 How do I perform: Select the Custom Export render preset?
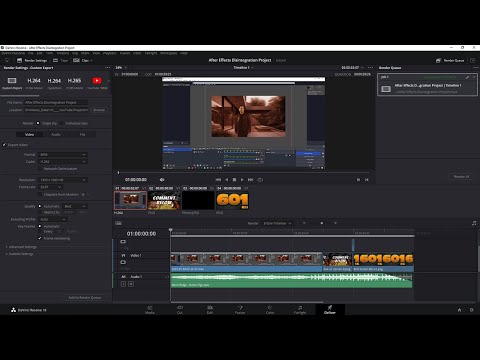(12, 83)
